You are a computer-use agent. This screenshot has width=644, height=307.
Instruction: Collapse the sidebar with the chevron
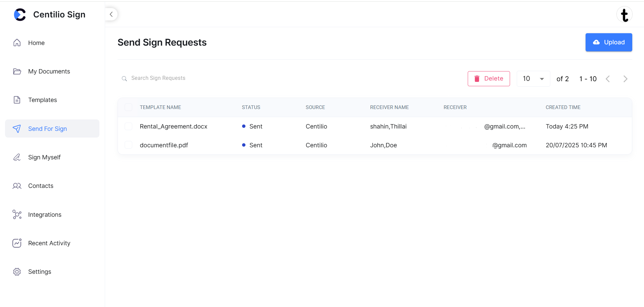(x=111, y=14)
